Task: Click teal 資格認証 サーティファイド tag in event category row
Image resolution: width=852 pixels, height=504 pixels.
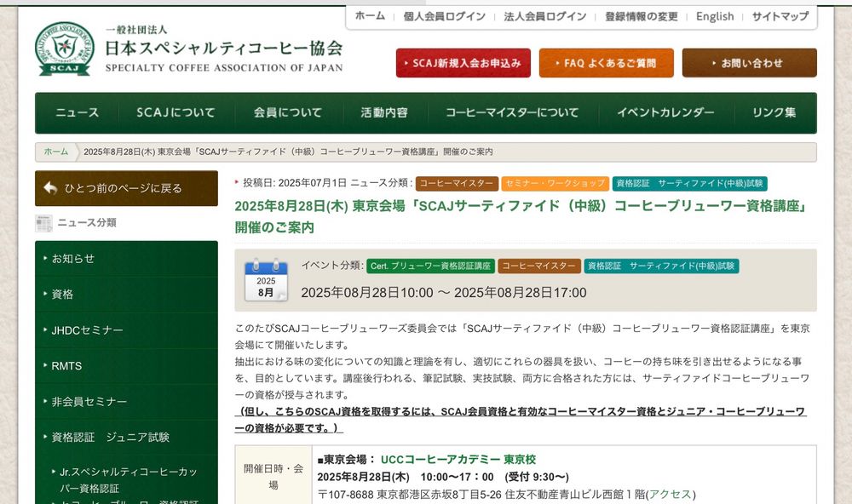Action: click(x=661, y=266)
